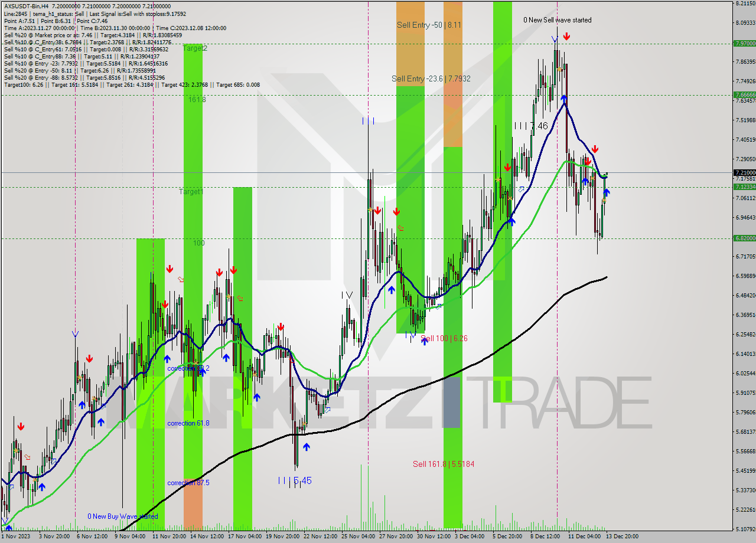The width and height of the screenshot is (756, 543).
Task: Click the 'I I I 7.46' wave label
Action: click(x=531, y=126)
